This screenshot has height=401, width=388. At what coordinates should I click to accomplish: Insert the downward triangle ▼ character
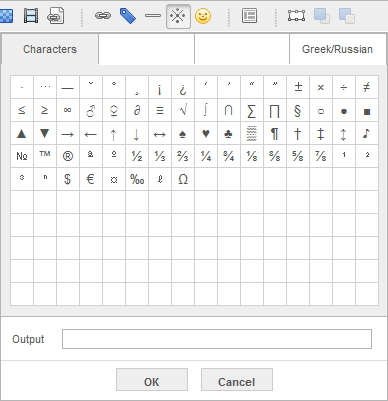click(45, 133)
